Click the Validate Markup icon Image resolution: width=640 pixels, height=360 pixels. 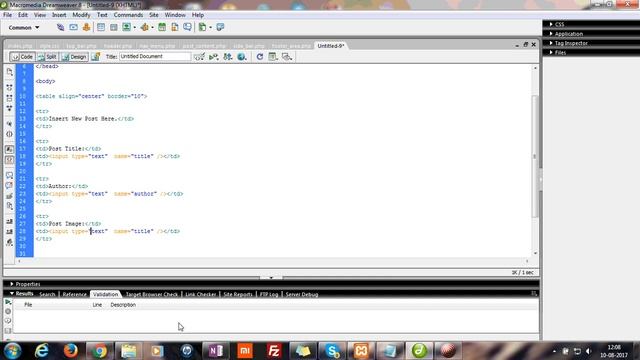213,57
